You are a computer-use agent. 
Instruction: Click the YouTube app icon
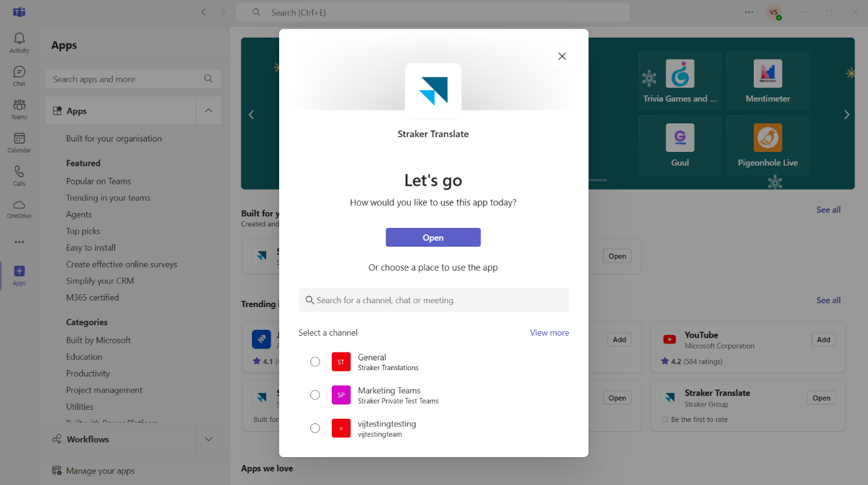[x=669, y=339]
